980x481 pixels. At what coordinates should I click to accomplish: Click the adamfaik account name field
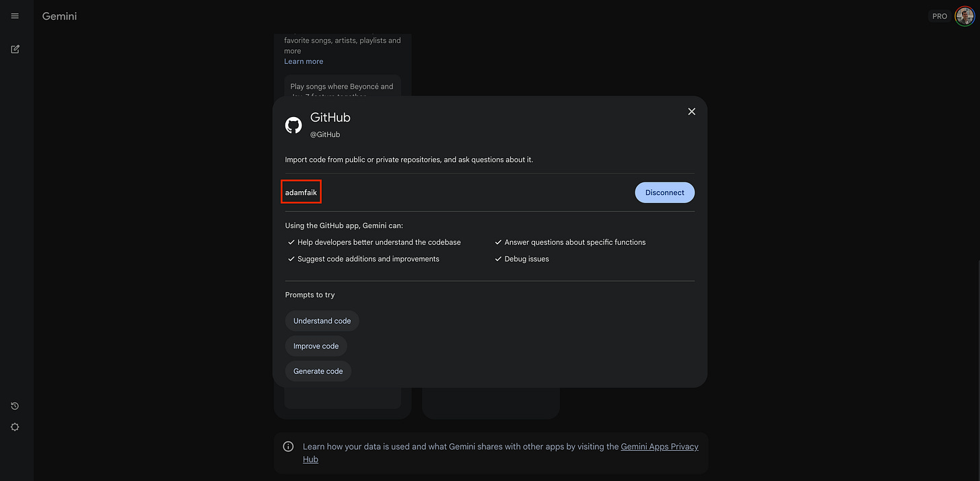(x=301, y=192)
